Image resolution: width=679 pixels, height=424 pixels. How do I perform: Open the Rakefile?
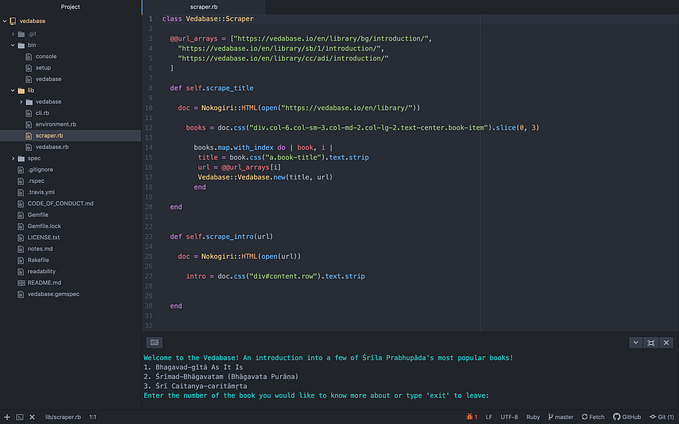(x=38, y=260)
